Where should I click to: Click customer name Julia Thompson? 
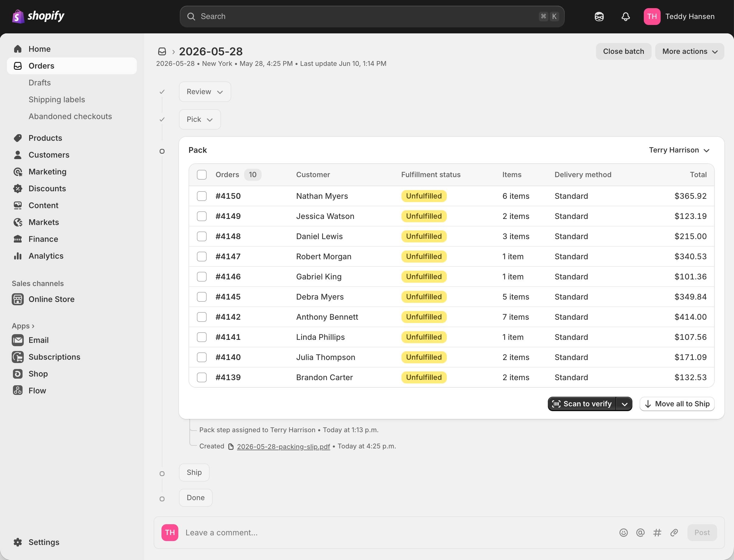point(326,357)
